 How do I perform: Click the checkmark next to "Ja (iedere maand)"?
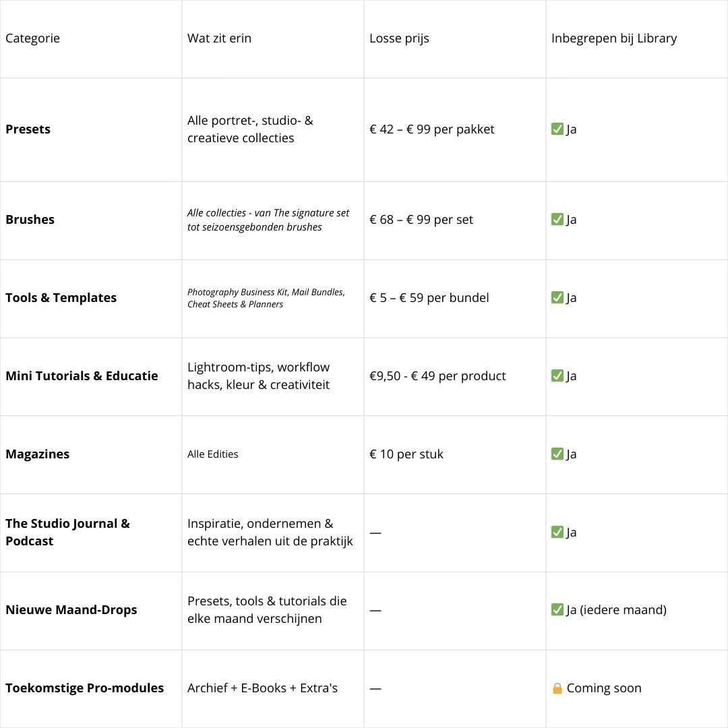(557, 609)
